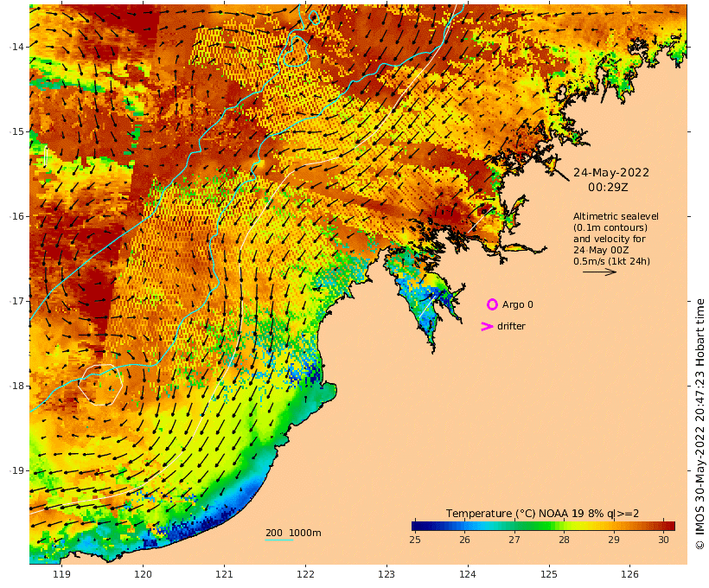Click the latitude axis label '-15'
The height and width of the screenshot is (588, 709).
(x=16, y=131)
